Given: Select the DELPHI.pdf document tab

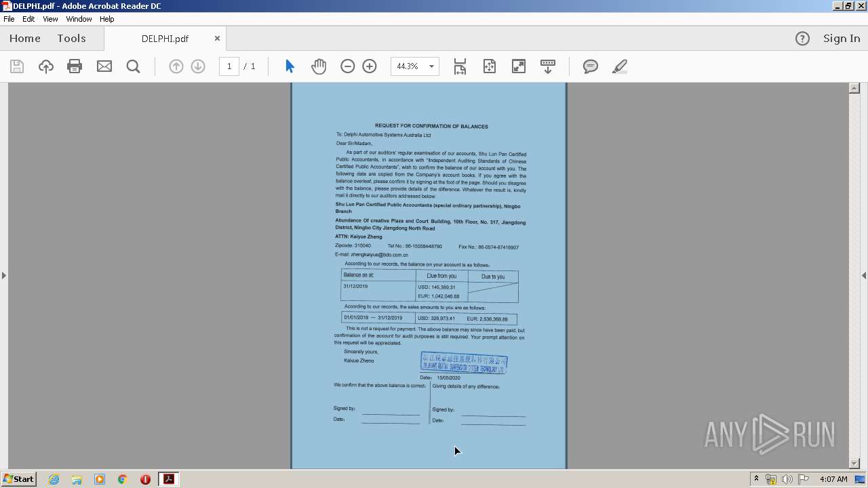Looking at the screenshot, I should [165, 39].
